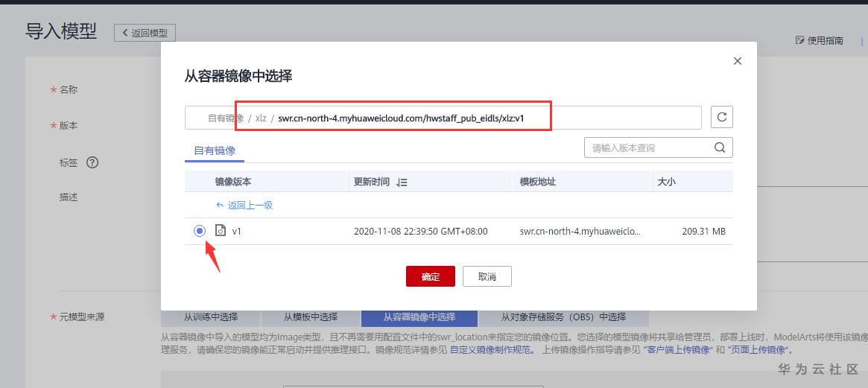This screenshot has height=388, width=868.
Task: Click the search magnifier in version query box
Action: coord(720,147)
